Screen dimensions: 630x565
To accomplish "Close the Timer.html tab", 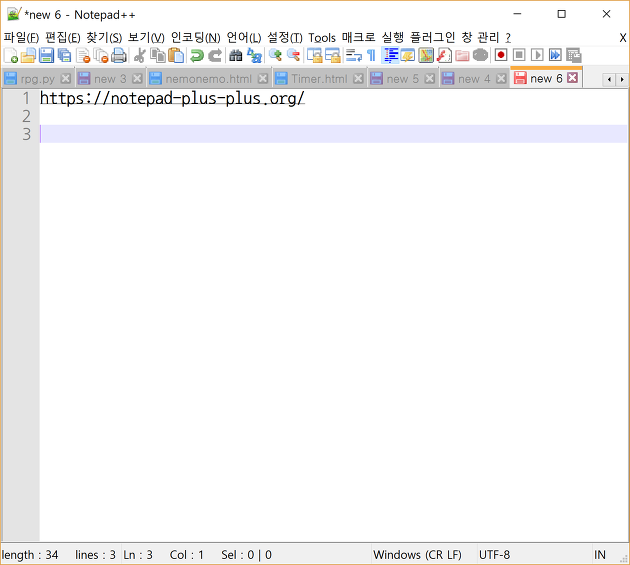I will pyautogui.click(x=358, y=78).
